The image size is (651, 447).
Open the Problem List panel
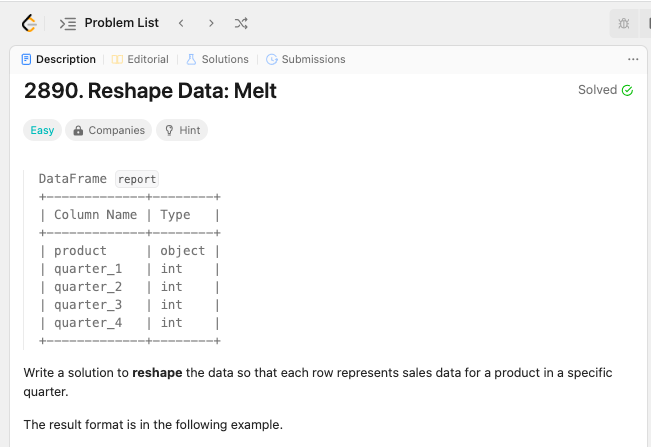pos(109,23)
